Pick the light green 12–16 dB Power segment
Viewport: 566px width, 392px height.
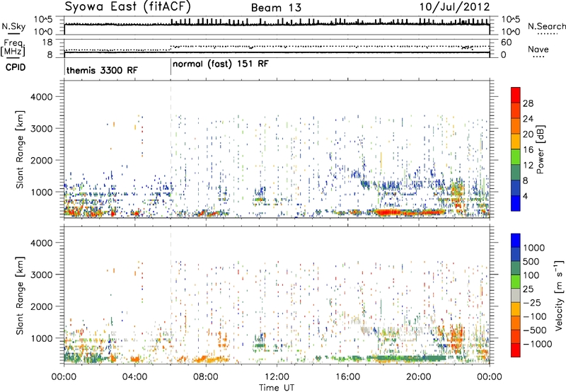(x=516, y=157)
